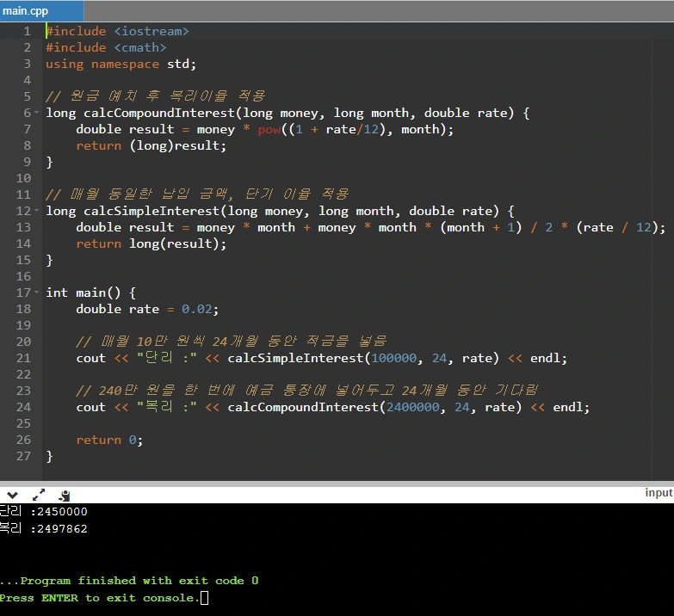674x616 pixels.
Task: Click the Korean comment on line 20
Action: pos(232,342)
